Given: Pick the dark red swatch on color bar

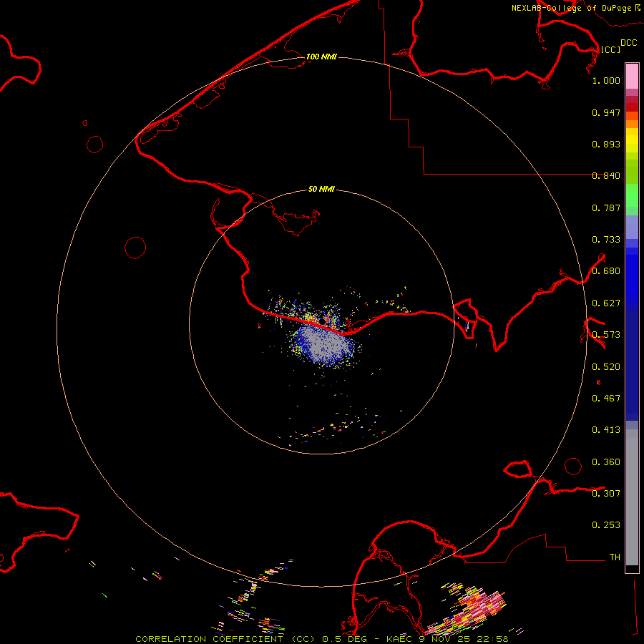Looking at the screenshot, I should click(632, 107).
